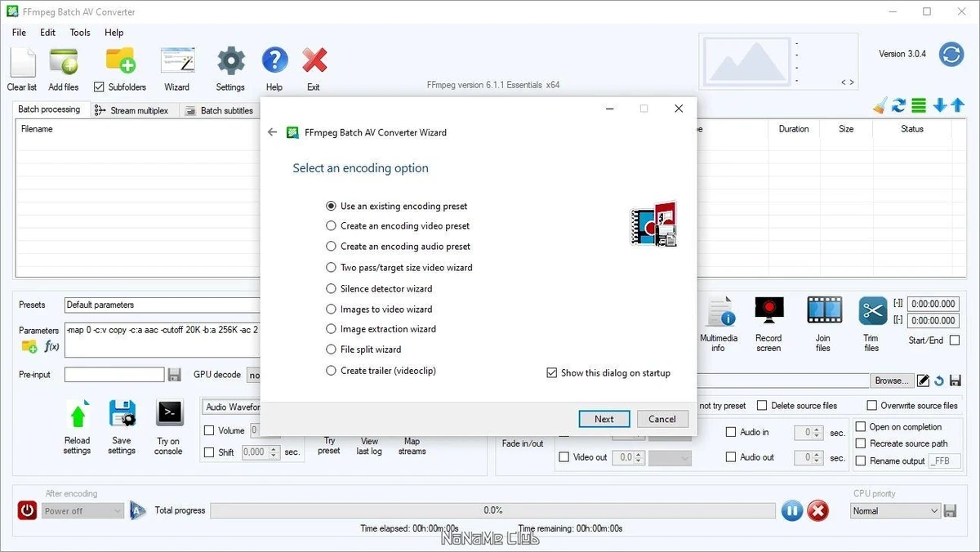Open the Wizard toolbar icon
Screen dimensions: 980x552
(x=176, y=62)
